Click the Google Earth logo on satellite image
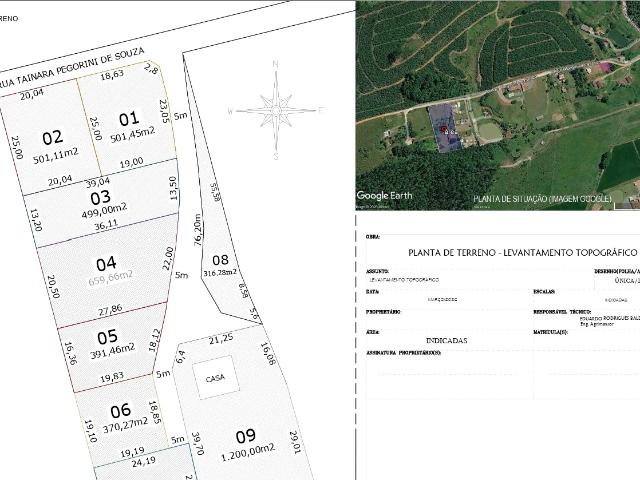 [384, 196]
